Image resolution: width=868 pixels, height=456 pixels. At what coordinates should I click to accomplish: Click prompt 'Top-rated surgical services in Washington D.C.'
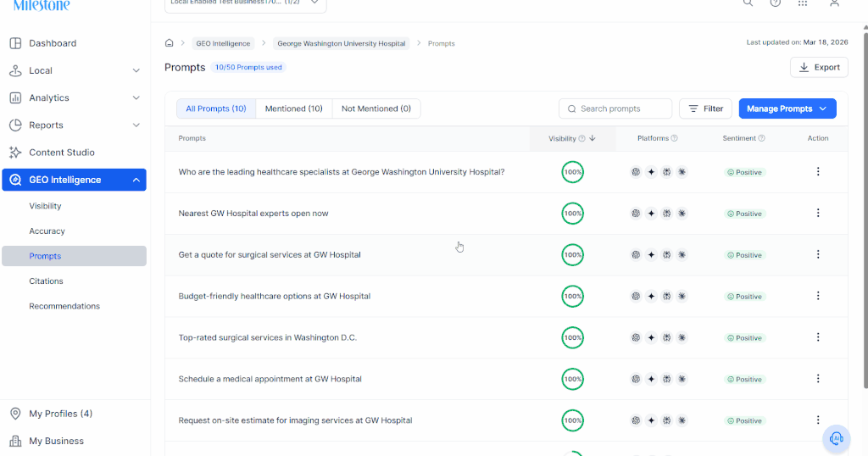(267, 337)
